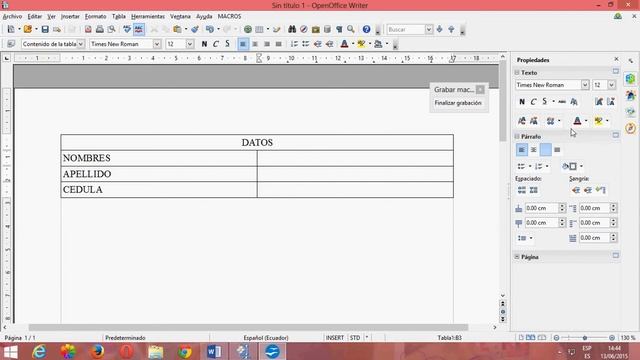Click Find Next arrow beside search box

point(440,29)
